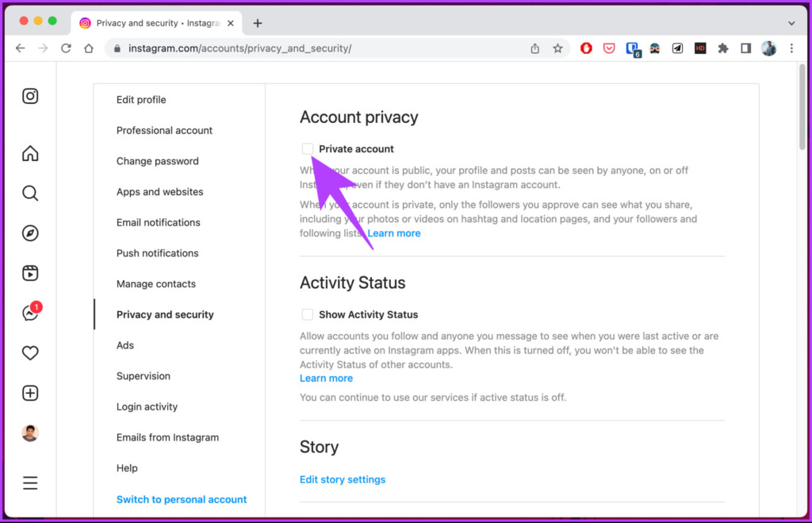Open the Reels icon in the sidebar
This screenshot has height=523, width=812.
29,273
